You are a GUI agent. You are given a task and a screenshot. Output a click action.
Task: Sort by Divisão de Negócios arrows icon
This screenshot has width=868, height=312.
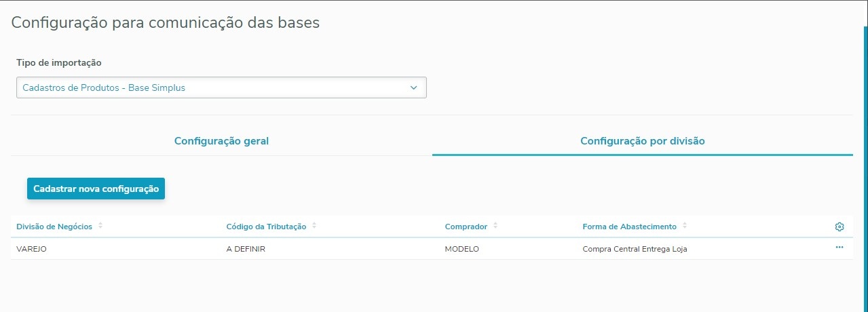pos(100,226)
